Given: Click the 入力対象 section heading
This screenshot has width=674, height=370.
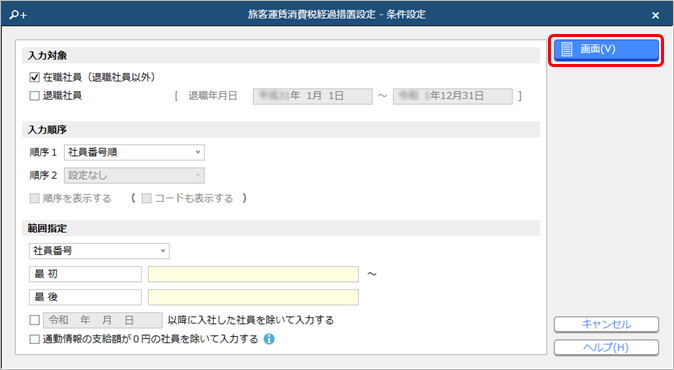Looking at the screenshot, I should coord(47,56).
